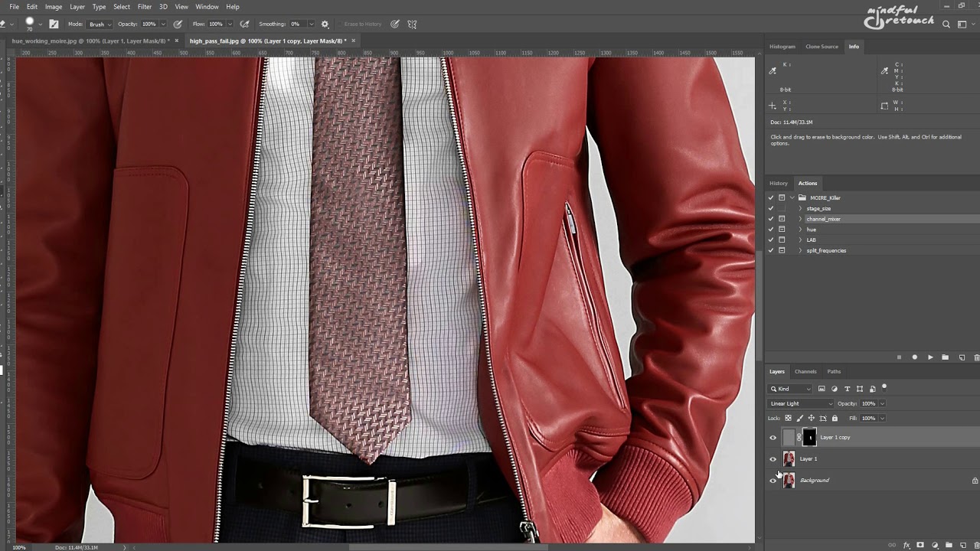
Task: Open the eraser Mode dropdown
Action: [100, 24]
